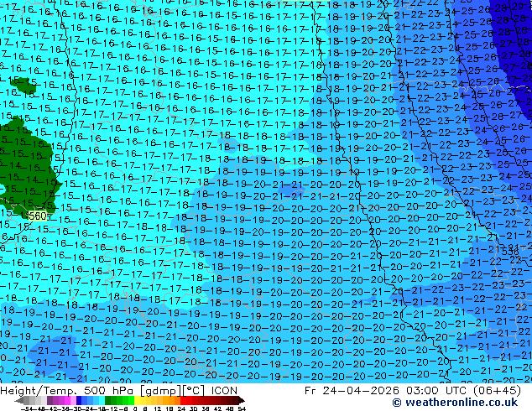Open the weatheronline.co.uk copyright link
This screenshot has height=411, width=532.
point(455,403)
